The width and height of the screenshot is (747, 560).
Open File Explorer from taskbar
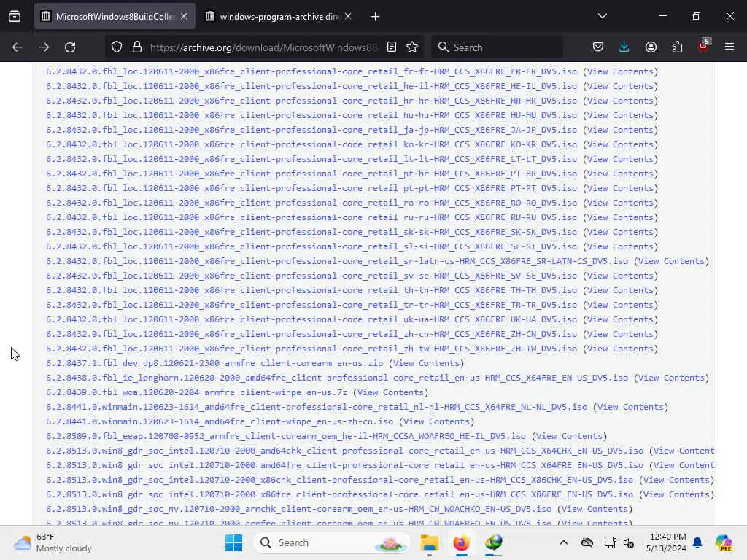pos(429,542)
